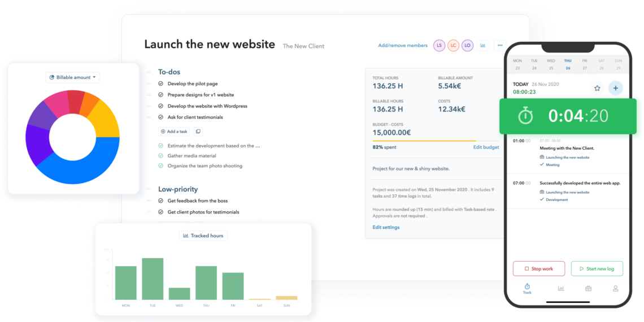Viewport: 644px width, 322px height.
Task: Click briefcase icon under Meeting with the New Client
Action: click(542, 157)
